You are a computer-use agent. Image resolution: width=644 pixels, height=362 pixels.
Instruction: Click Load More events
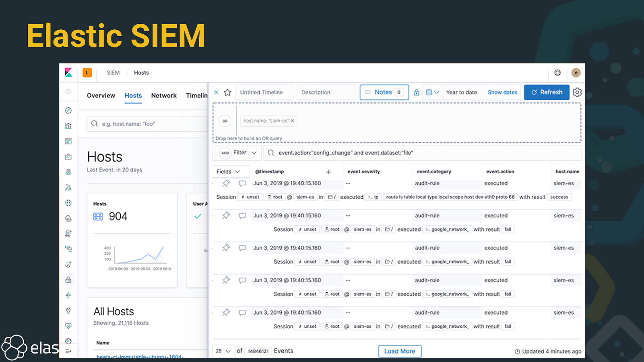[x=400, y=351]
